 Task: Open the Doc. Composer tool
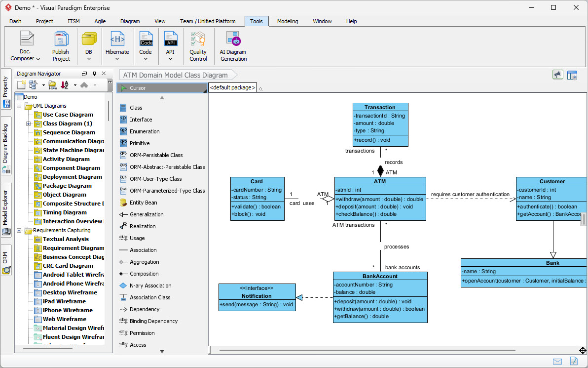(x=26, y=46)
